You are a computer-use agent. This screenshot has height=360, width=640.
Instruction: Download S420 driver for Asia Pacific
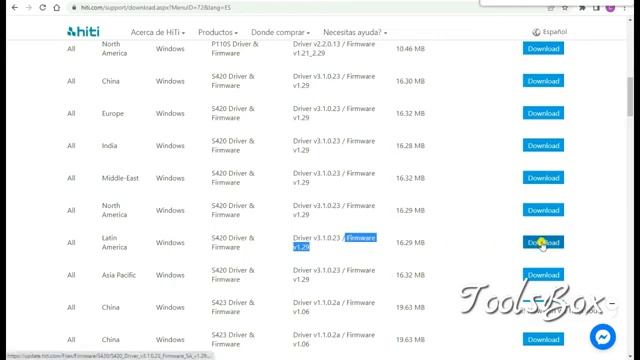tap(543, 275)
